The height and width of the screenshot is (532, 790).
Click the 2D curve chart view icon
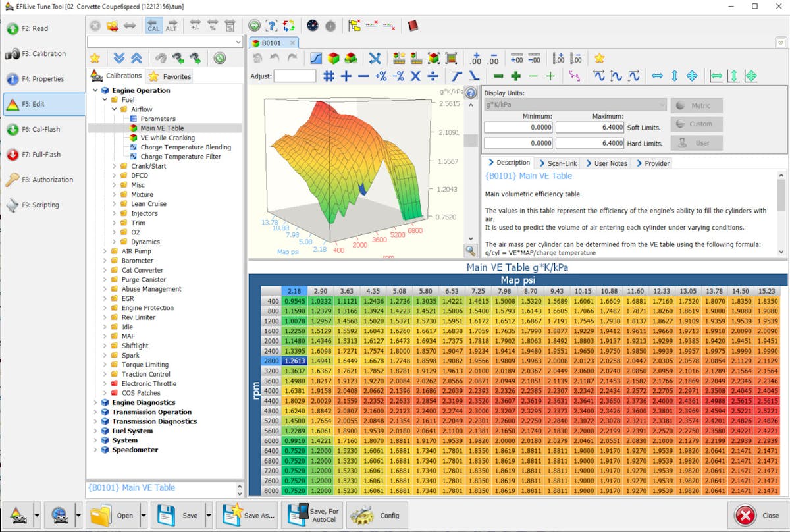pos(316,58)
